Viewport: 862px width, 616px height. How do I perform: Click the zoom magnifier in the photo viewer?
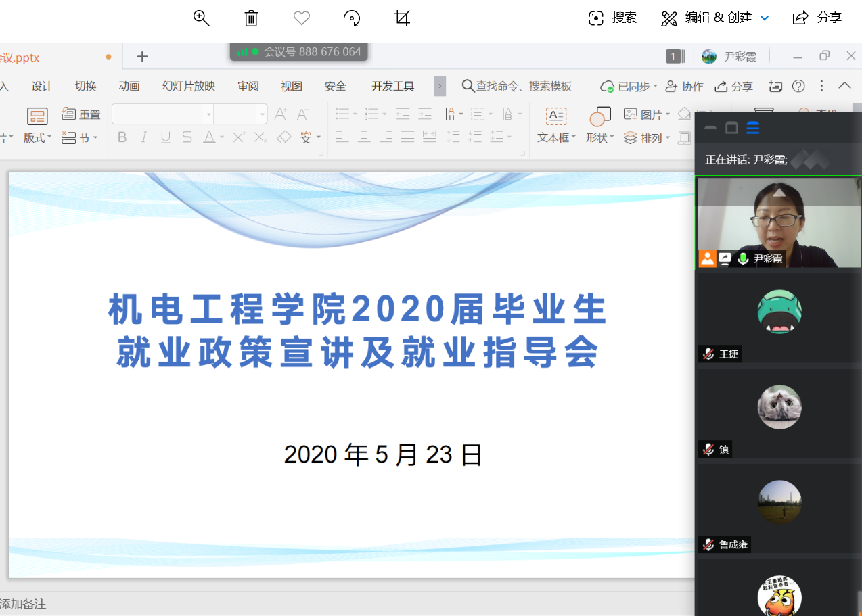point(201,18)
